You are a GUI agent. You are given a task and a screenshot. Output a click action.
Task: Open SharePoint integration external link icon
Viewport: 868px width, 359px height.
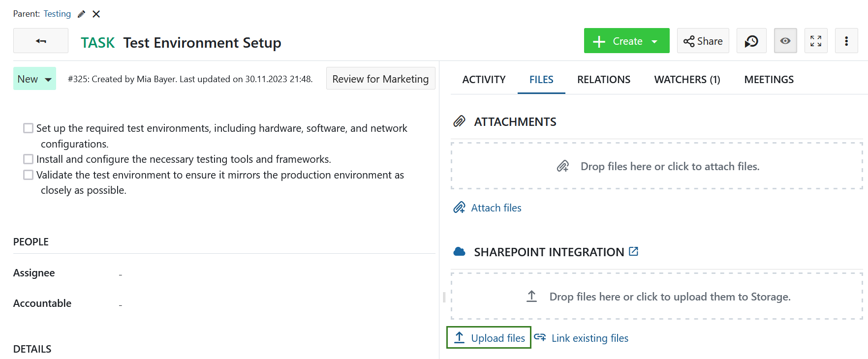tap(633, 252)
